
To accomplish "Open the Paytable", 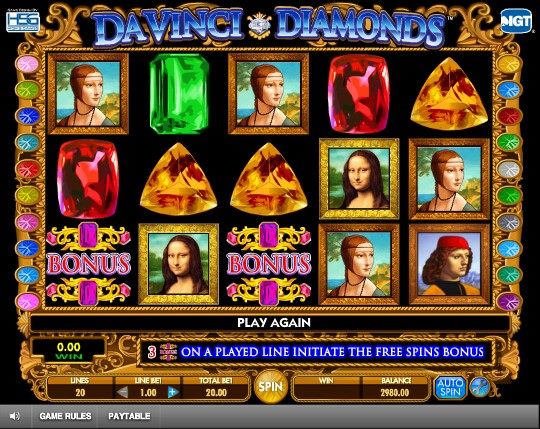I will 129,416.
